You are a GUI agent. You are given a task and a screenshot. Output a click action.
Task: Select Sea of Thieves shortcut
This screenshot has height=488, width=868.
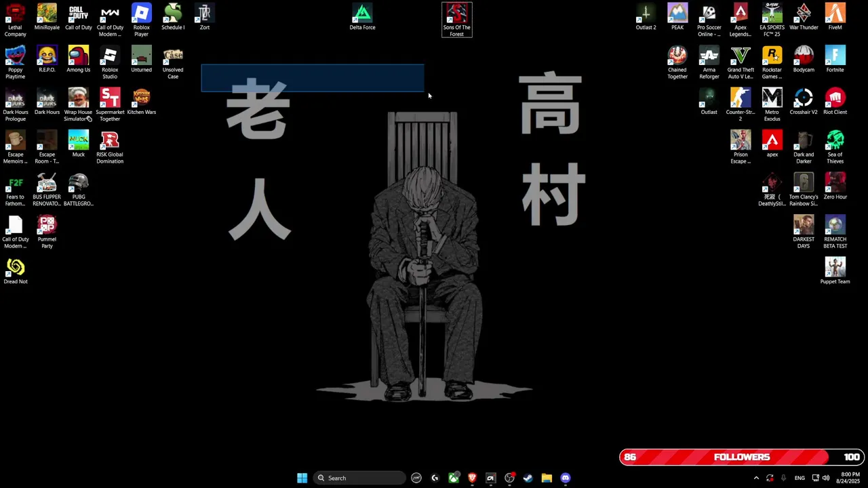pyautogui.click(x=835, y=147)
